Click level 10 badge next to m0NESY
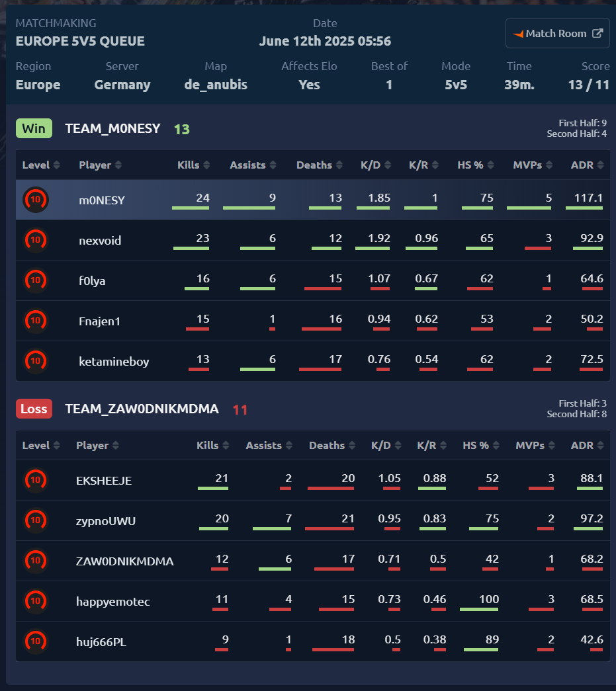Image resolution: width=616 pixels, height=691 pixels. [x=35, y=200]
